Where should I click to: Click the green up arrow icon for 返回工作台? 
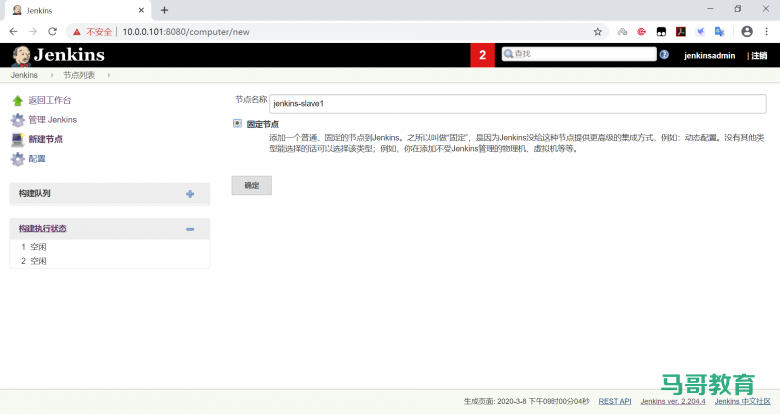(x=17, y=101)
